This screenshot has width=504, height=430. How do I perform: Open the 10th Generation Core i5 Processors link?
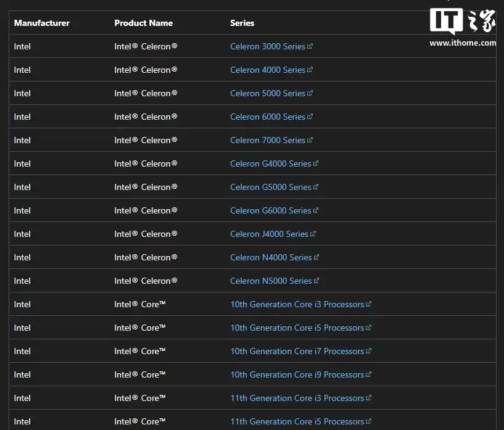click(296, 328)
